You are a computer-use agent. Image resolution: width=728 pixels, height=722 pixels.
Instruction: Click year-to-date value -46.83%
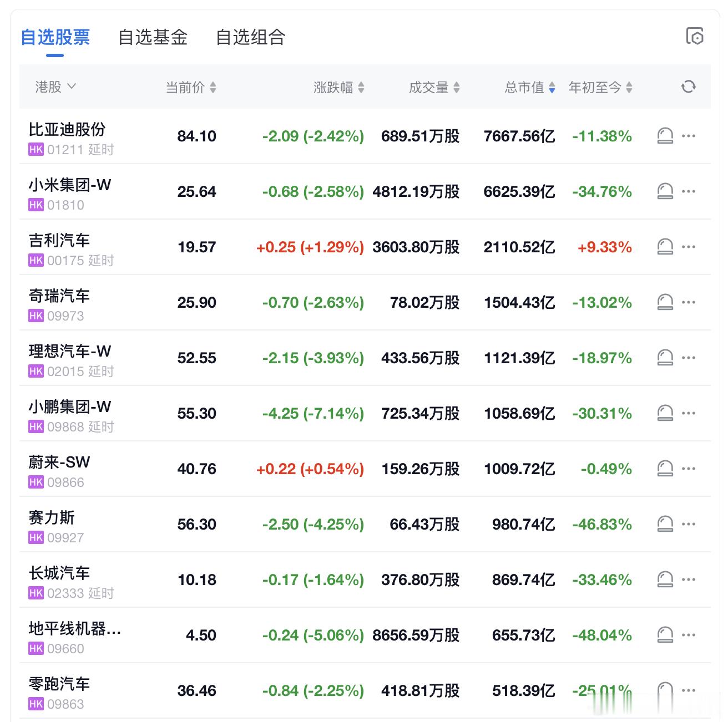(x=602, y=524)
